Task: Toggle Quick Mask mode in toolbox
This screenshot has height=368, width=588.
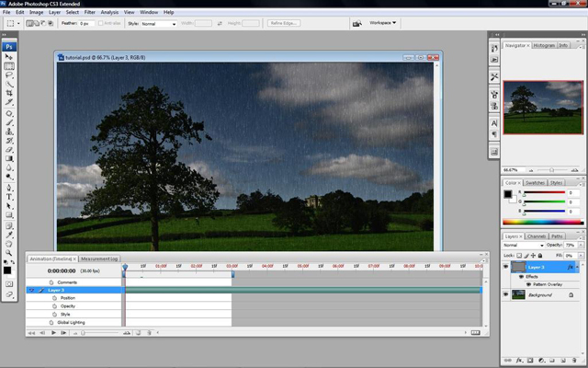Action: pyautogui.click(x=9, y=284)
